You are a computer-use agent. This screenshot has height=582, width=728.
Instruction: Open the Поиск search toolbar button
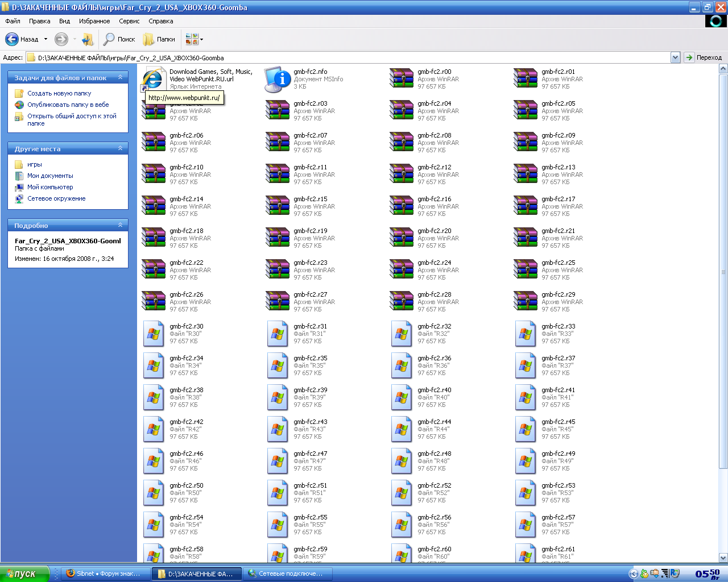(x=119, y=39)
